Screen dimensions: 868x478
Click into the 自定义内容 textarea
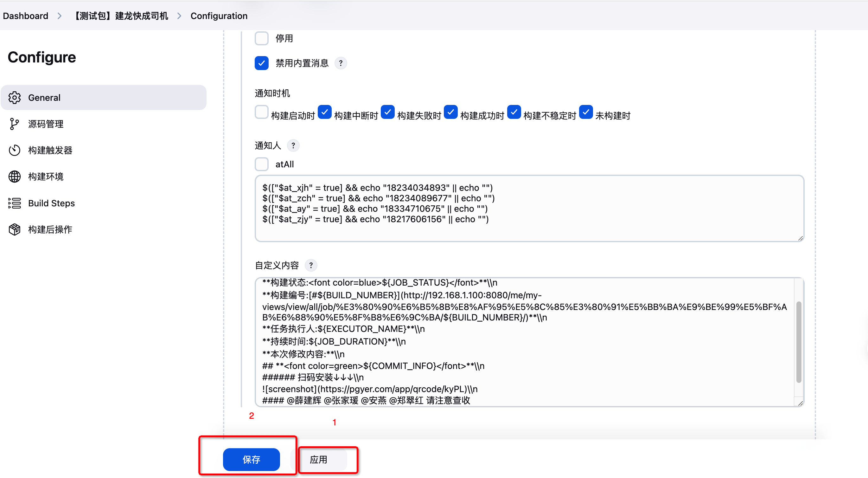click(x=529, y=342)
